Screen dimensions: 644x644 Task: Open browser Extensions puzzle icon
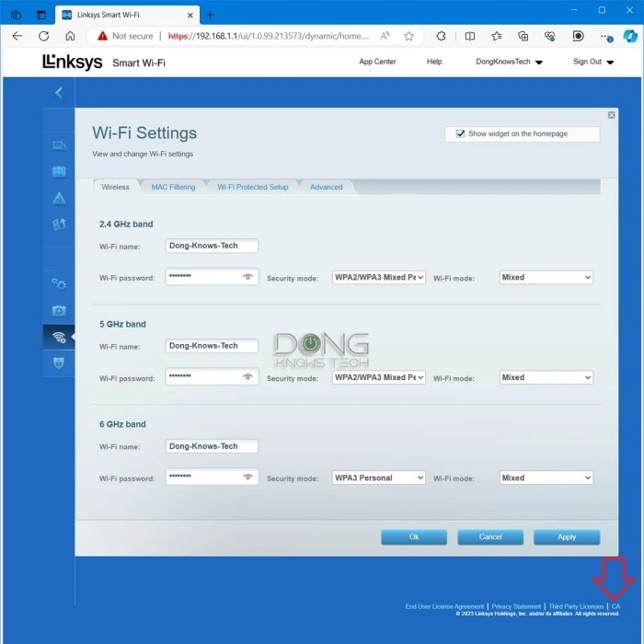click(x=441, y=36)
